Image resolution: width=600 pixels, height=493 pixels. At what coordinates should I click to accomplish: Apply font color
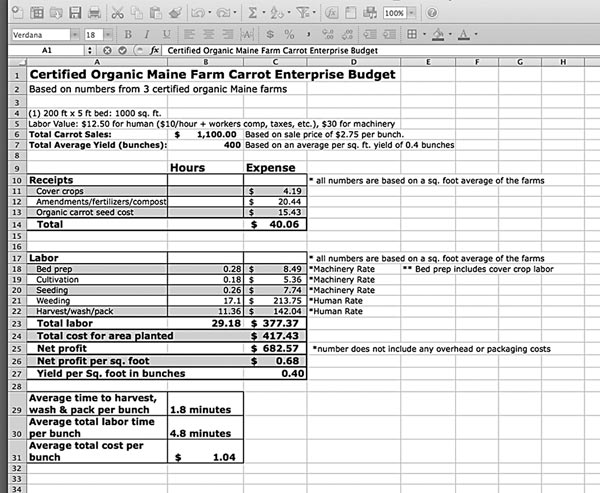pos(464,34)
